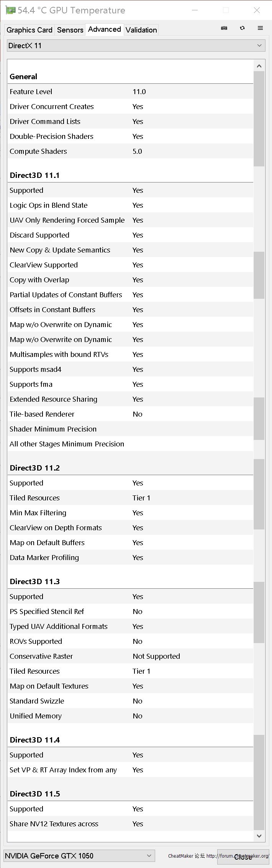Image resolution: width=272 pixels, height=868 pixels.
Task: Close the window with the X icon
Action: pos(257,10)
